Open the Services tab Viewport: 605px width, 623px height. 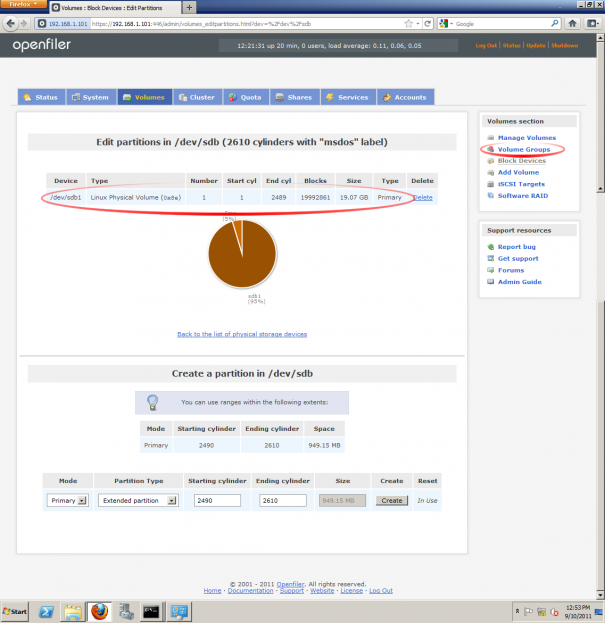348,97
